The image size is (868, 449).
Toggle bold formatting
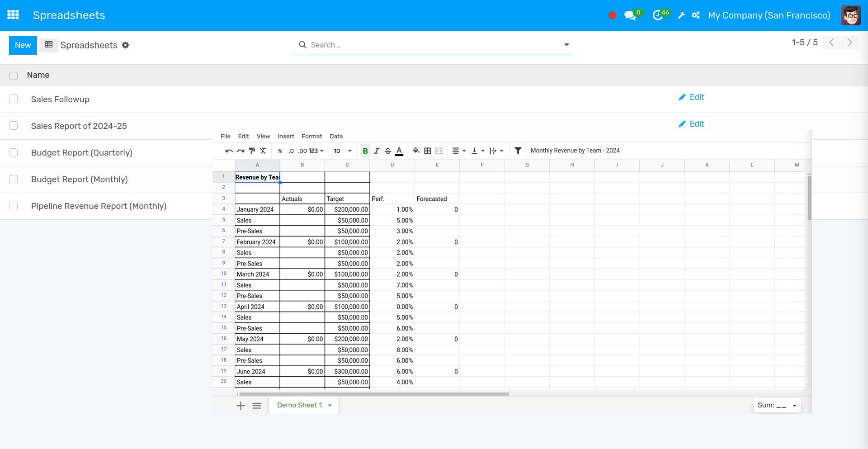pyautogui.click(x=365, y=151)
